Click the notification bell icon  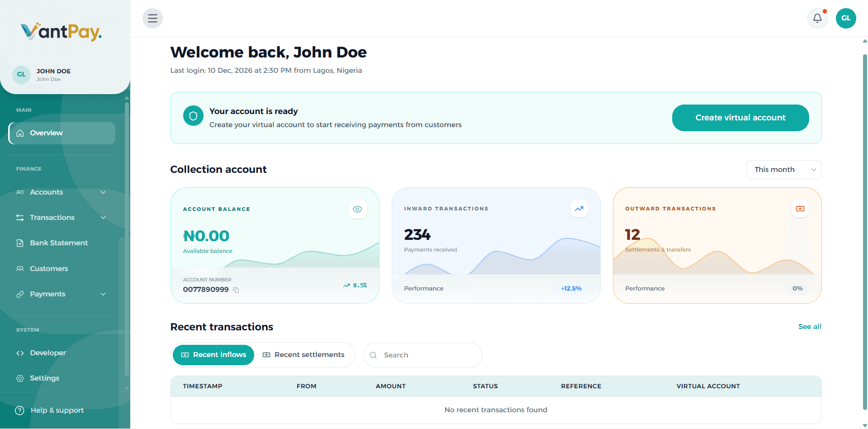click(817, 18)
